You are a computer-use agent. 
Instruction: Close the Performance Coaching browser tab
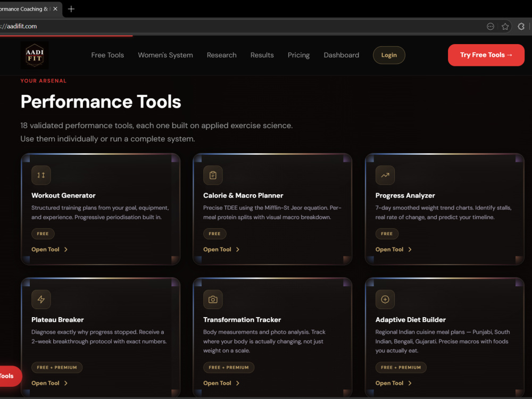click(x=55, y=9)
